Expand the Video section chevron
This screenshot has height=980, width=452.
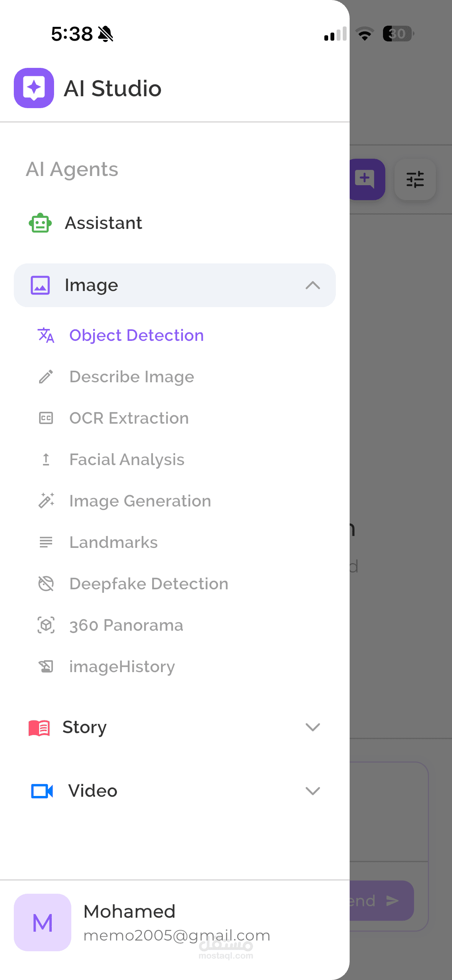point(312,791)
